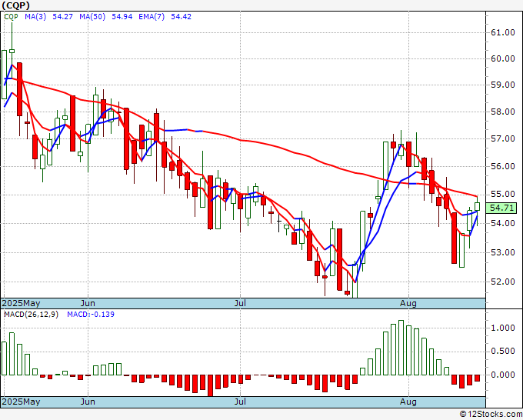The width and height of the screenshot is (523, 420).
Task: Click the CQP legend label
Action: tap(12, 17)
